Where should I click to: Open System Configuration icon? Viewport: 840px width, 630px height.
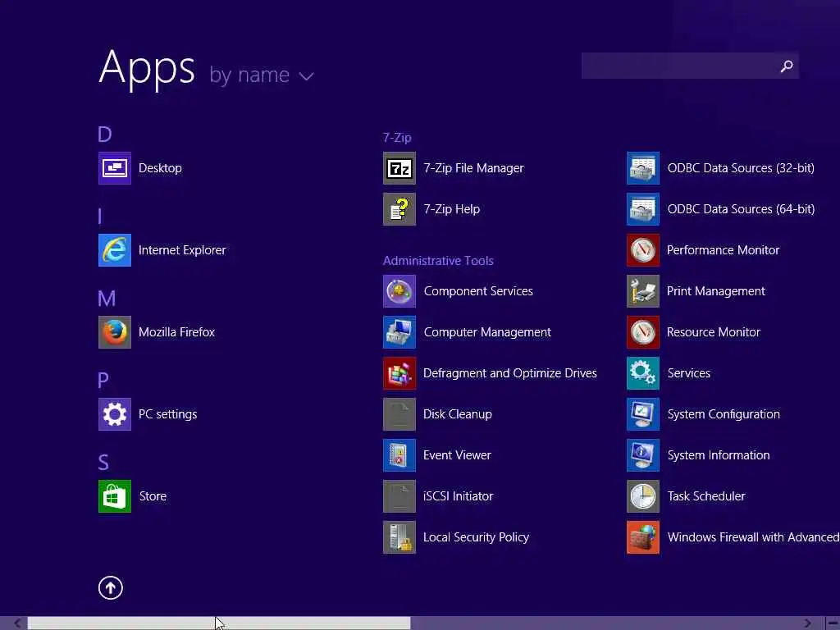(643, 414)
